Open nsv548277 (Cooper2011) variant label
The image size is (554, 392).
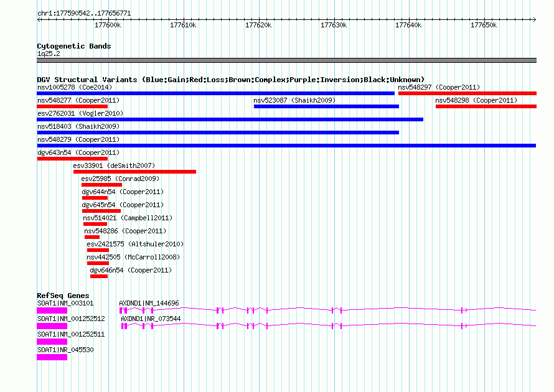[78, 100]
